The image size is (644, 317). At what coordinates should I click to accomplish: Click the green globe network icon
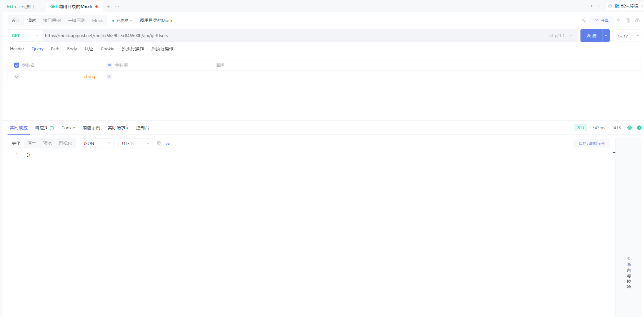630,128
